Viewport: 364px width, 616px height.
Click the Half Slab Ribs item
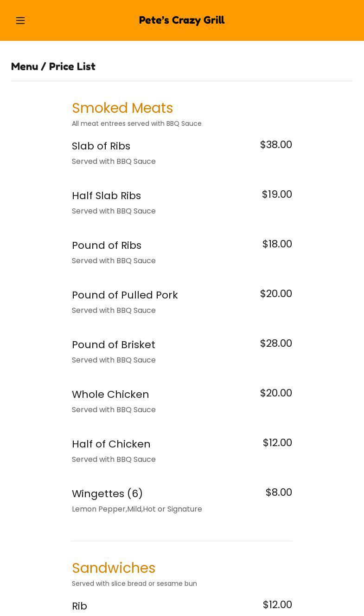pyautogui.click(x=106, y=196)
